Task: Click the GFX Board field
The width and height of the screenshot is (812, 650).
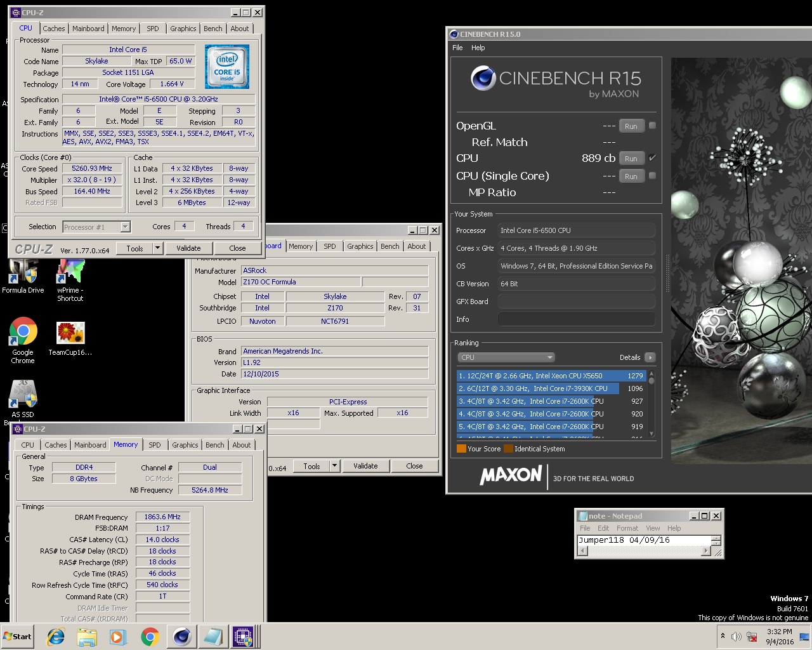Action: click(576, 302)
